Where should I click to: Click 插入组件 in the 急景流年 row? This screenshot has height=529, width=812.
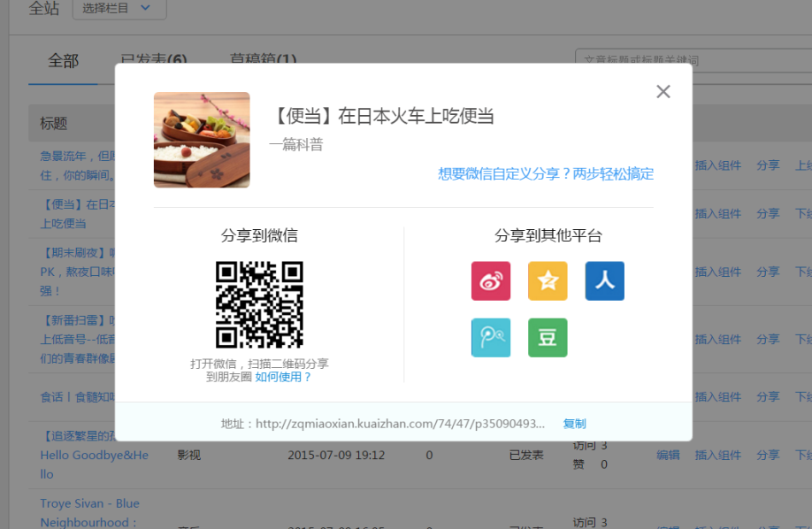[x=717, y=165]
